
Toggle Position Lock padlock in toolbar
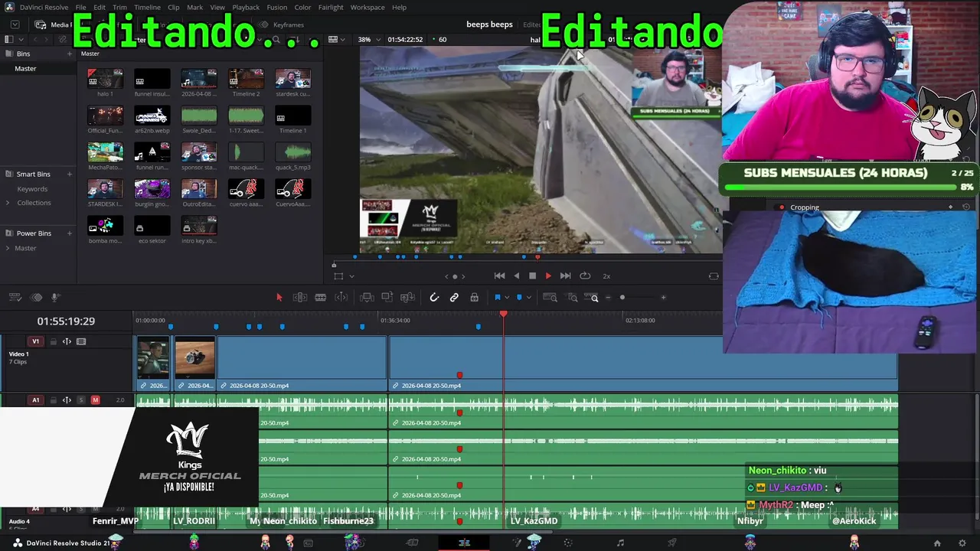click(x=474, y=298)
